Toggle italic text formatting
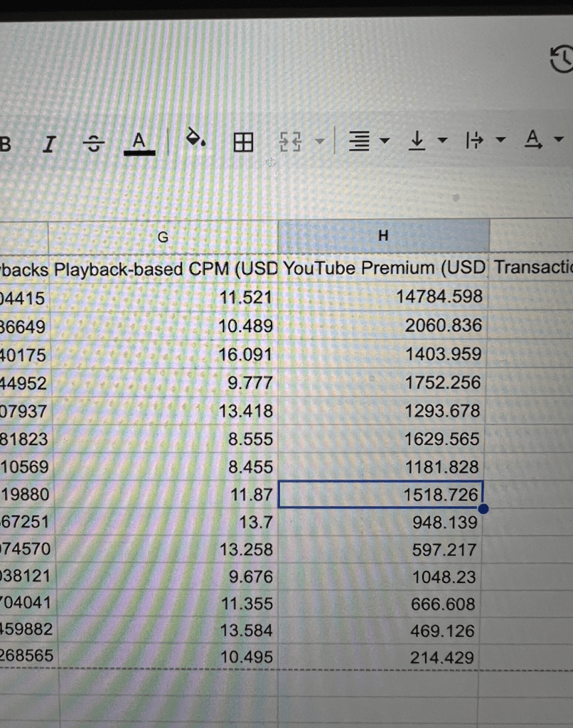Viewport: 573px width, 728px height. coord(48,144)
